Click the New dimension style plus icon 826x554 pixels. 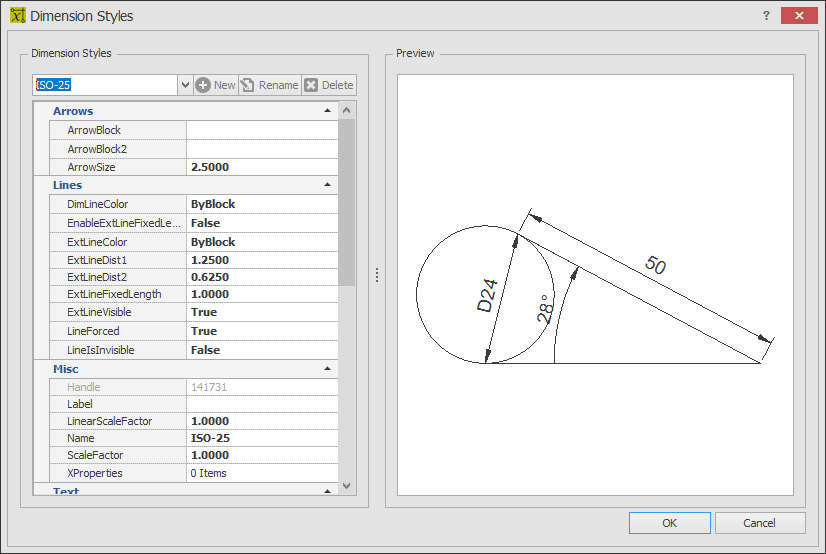[203, 85]
